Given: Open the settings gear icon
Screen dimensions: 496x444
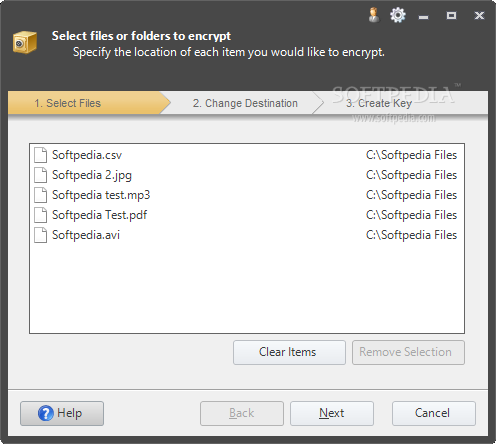Looking at the screenshot, I should point(398,15).
